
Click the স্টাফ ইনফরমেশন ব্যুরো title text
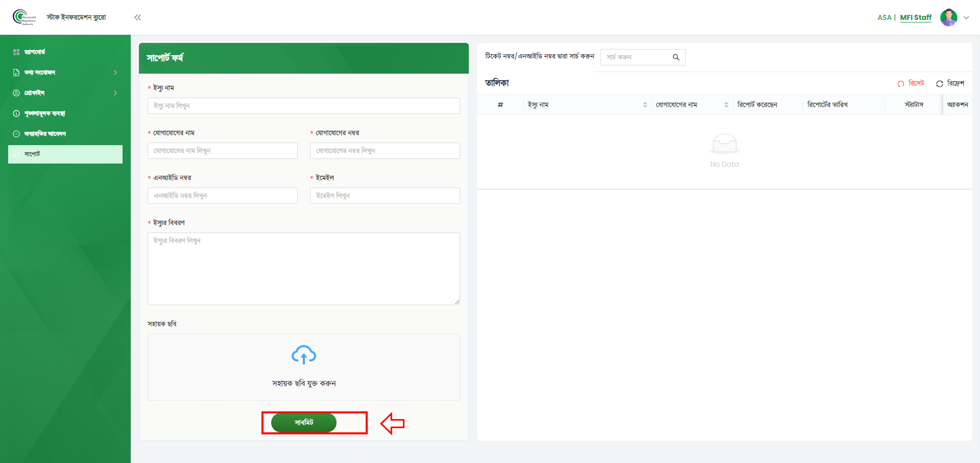click(77, 17)
